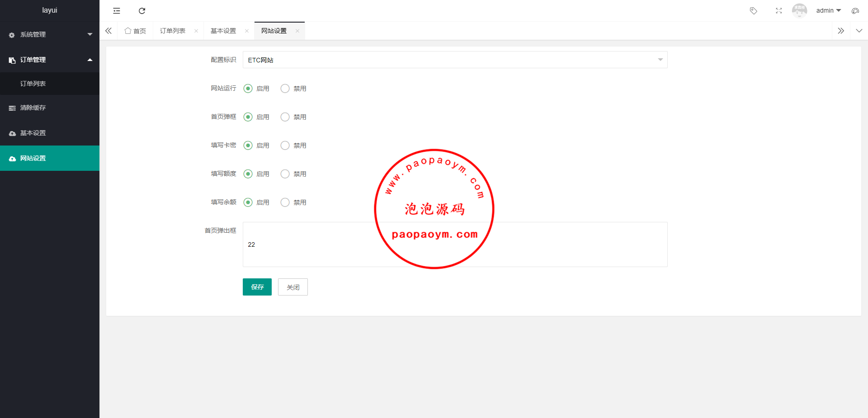Switch to the 基本设置 tab
The width and height of the screenshot is (868, 418).
click(x=223, y=31)
